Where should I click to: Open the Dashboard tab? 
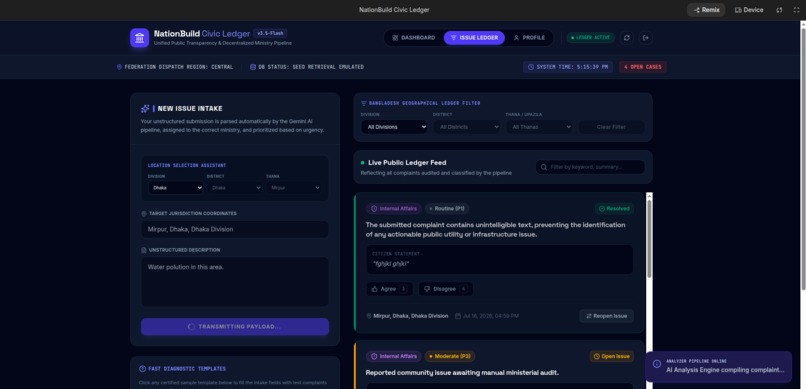[x=414, y=38]
